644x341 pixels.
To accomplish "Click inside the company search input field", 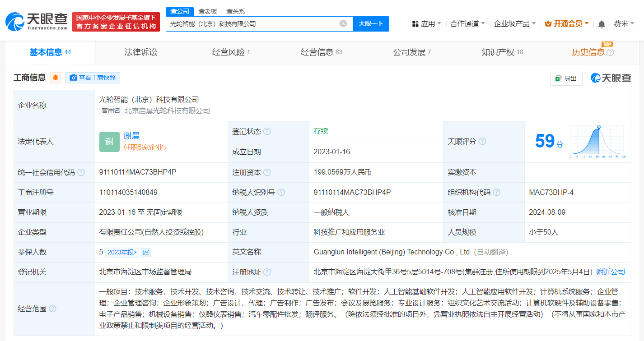I will pos(253,23).
